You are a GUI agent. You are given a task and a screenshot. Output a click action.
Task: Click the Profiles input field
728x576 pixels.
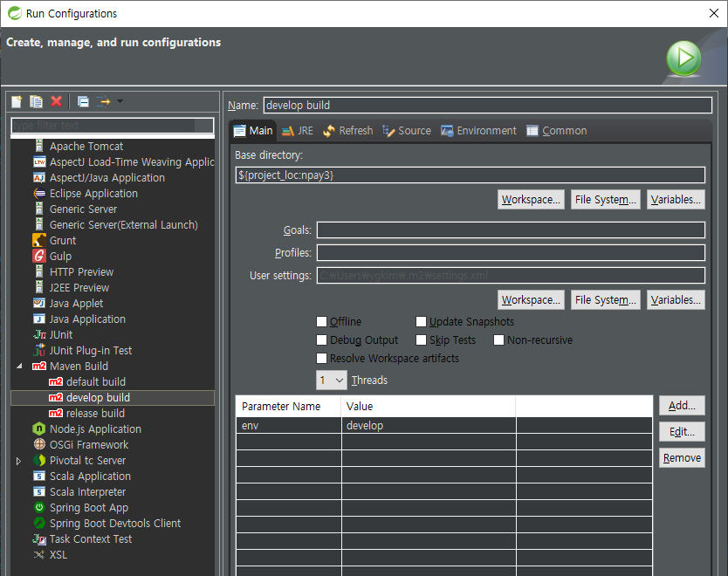click(511, 252)
